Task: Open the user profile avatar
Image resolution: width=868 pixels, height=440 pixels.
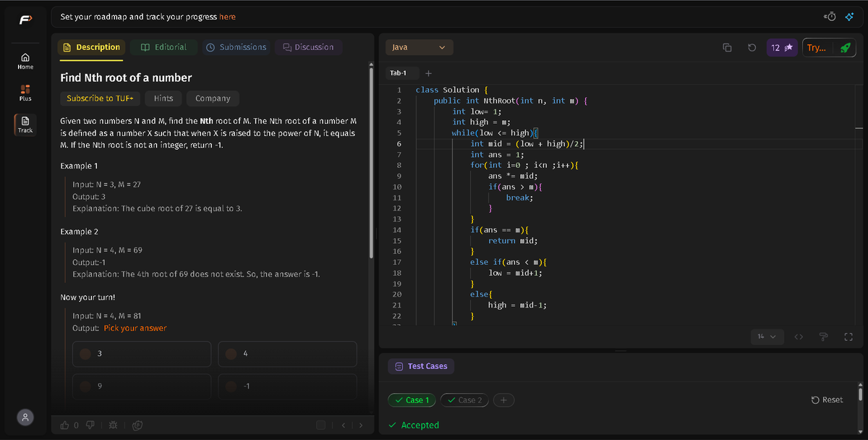Action: click(x=25, y=417)
